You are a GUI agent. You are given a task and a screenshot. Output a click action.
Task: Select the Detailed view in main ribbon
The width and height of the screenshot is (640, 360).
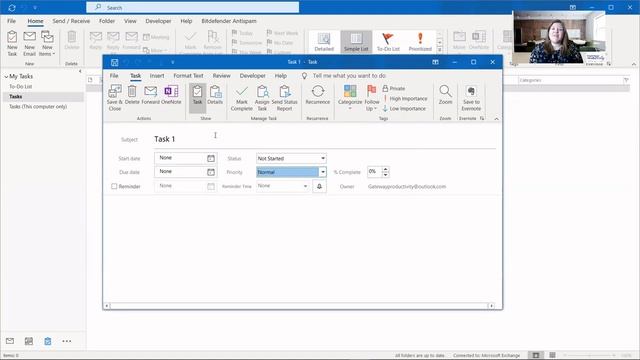[324, 42]
